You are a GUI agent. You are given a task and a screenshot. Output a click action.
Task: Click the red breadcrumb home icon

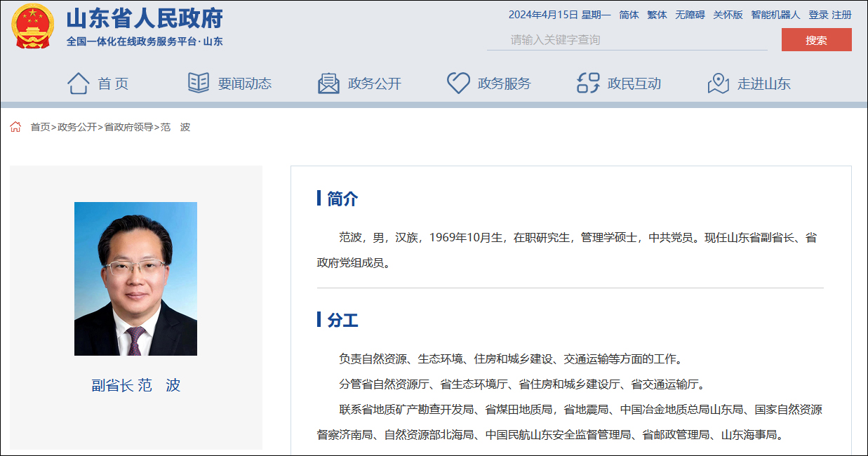coord(15,127)
